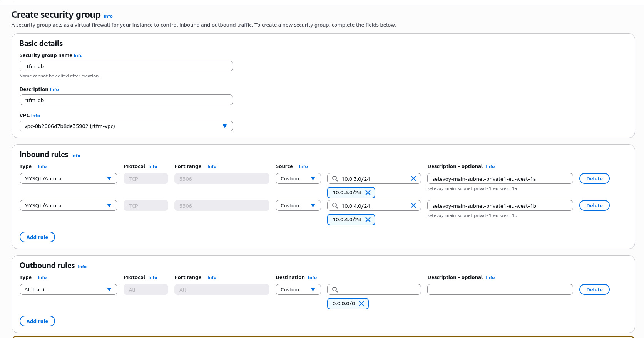Open the outbound Custom destination dropdown
Screen dimensions: 644x338
[x=298, y=289]
